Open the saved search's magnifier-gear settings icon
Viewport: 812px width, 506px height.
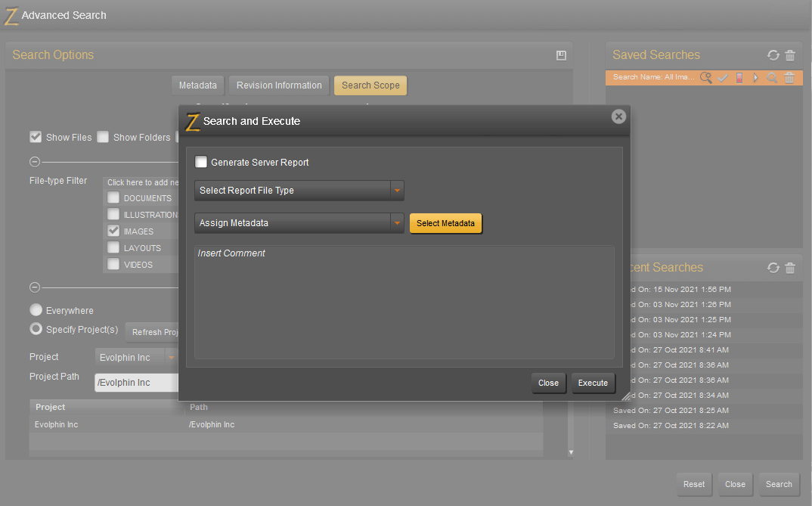(706, 77)
